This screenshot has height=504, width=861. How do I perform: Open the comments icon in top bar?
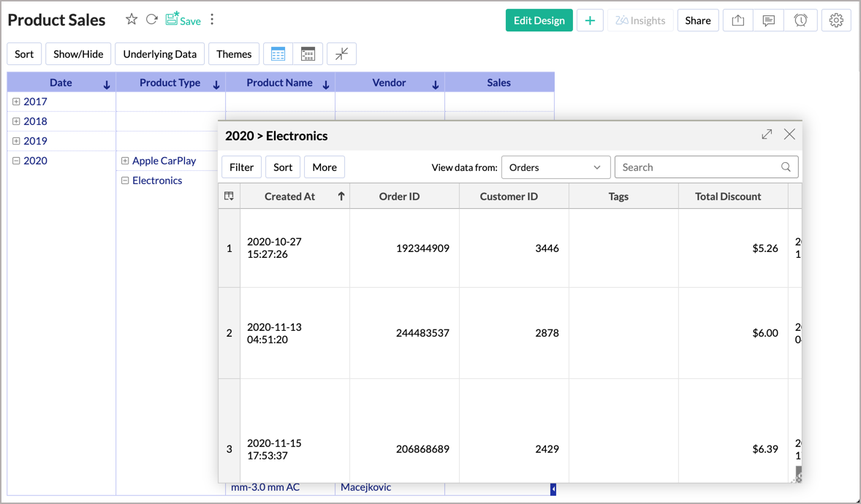tap(768, 20)
